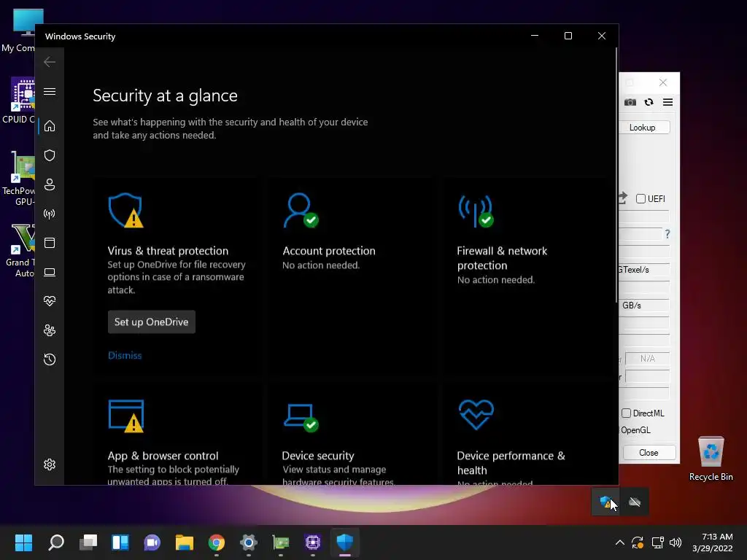Click the share arrow icon next to UEFI
Screen dimensions: 747x560
pos(623,198)
